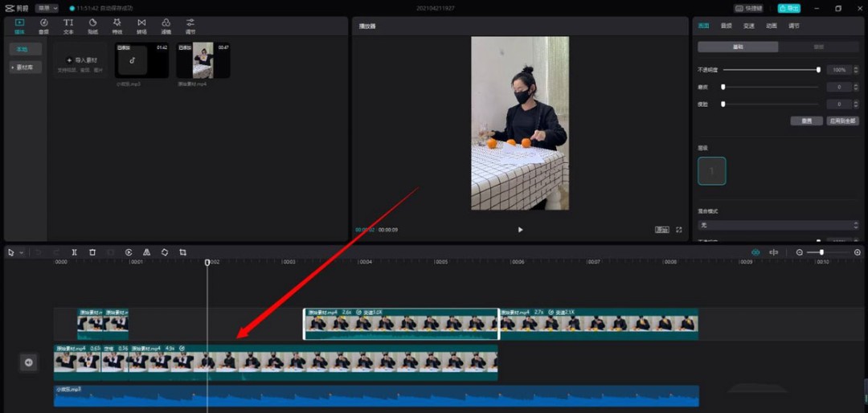Screen dimensions: 868x413
Task: Open the 贴纸 (Stickers) panel
Action: [x=92, y=26]
